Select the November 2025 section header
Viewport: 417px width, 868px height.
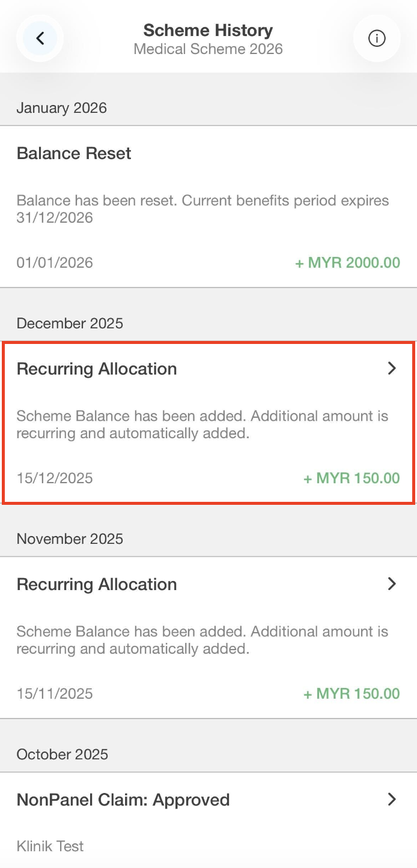[70, 539]
